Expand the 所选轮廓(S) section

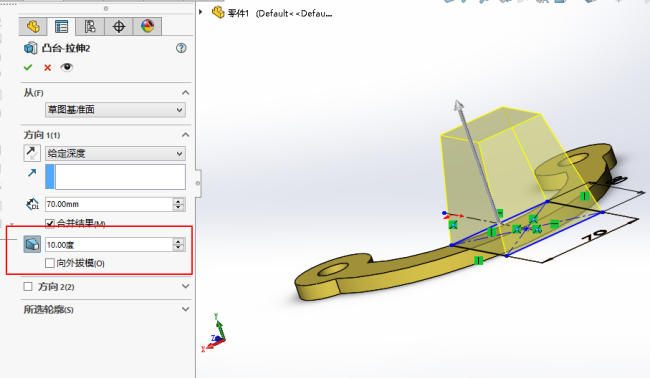(185, 309)
